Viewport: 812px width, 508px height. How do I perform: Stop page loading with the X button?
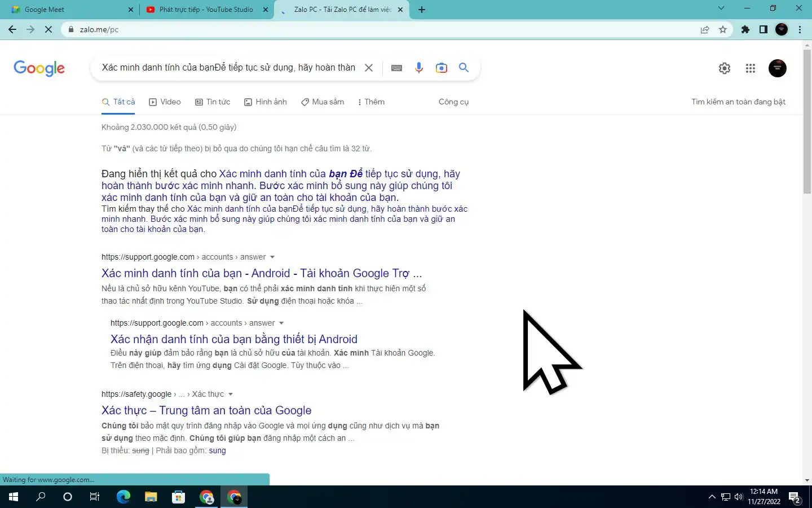pos(48,29)
